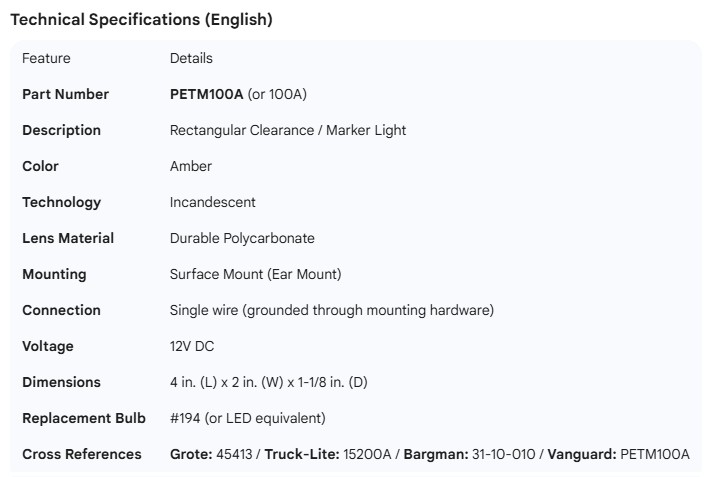Click the Feature column header
This screenshot has width=706, height=477.
pos(46,58)
